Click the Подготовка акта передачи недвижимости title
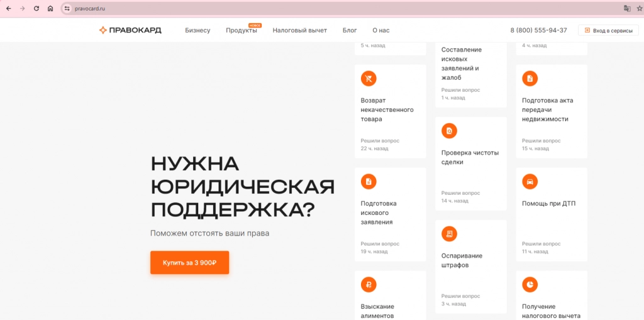 tap(548, 110)
